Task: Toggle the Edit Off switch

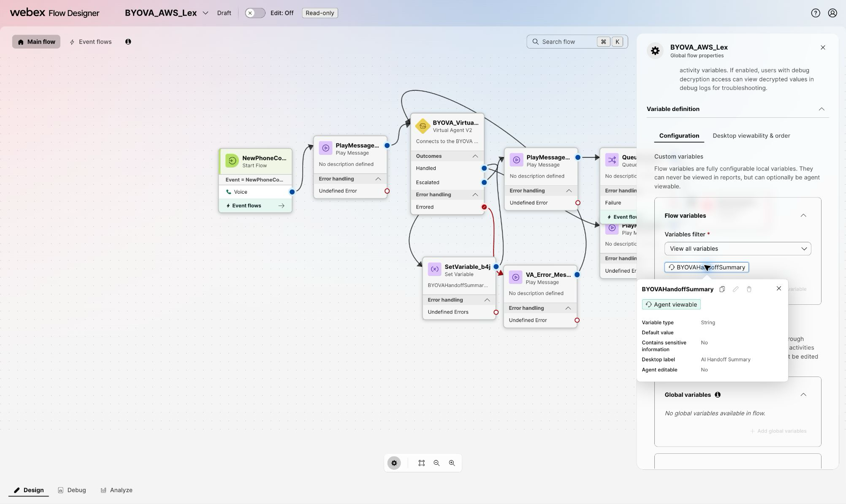Action: pyautogui.click(x=255, y=13)
